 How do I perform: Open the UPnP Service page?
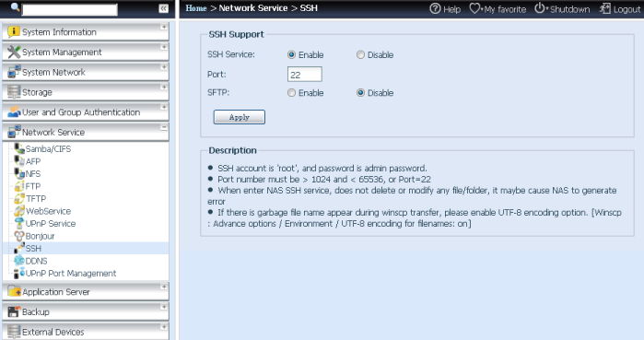[51, 224]
